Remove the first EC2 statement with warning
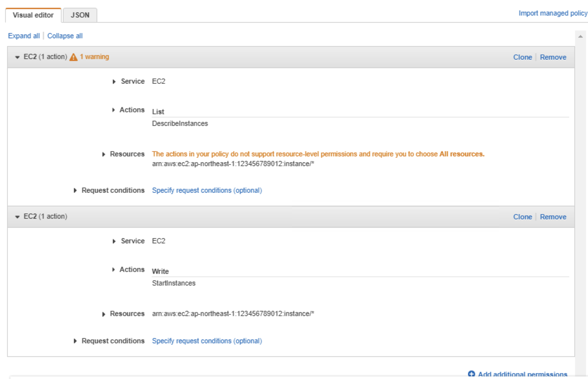Image resolution: width=588 pixels, height=379 pixels. click(x=553, y=57)
